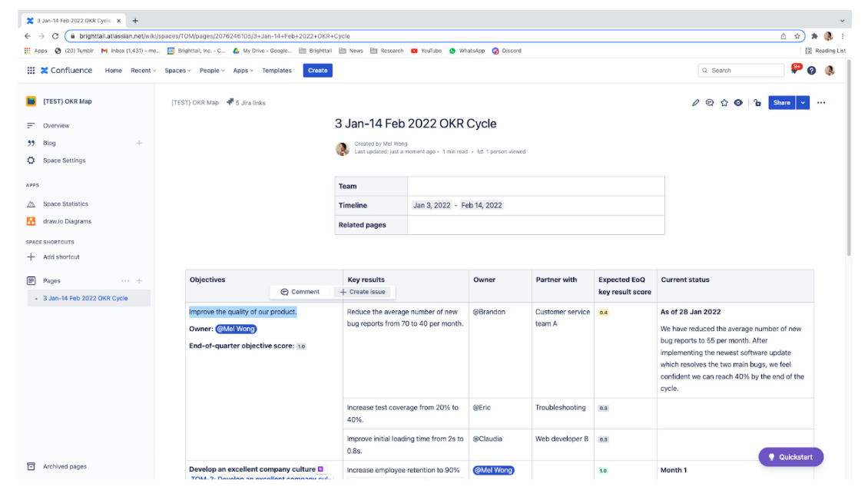Click the Confluence logo

[66, 71]
